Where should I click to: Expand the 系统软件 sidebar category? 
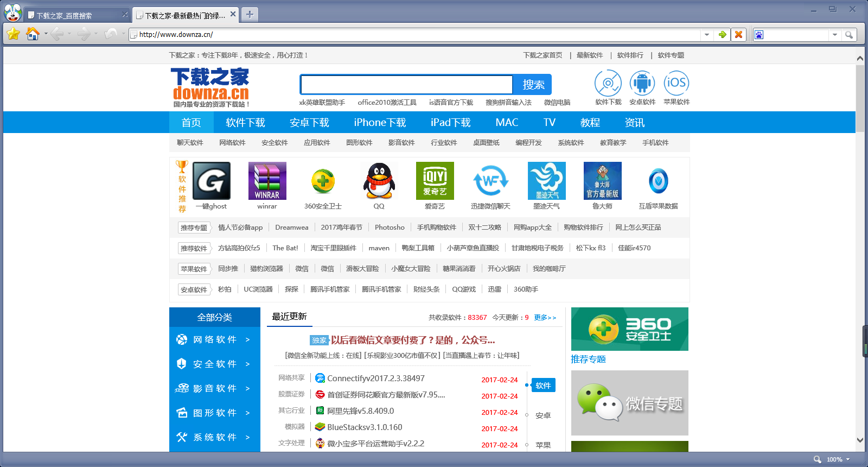coord(215,437)
